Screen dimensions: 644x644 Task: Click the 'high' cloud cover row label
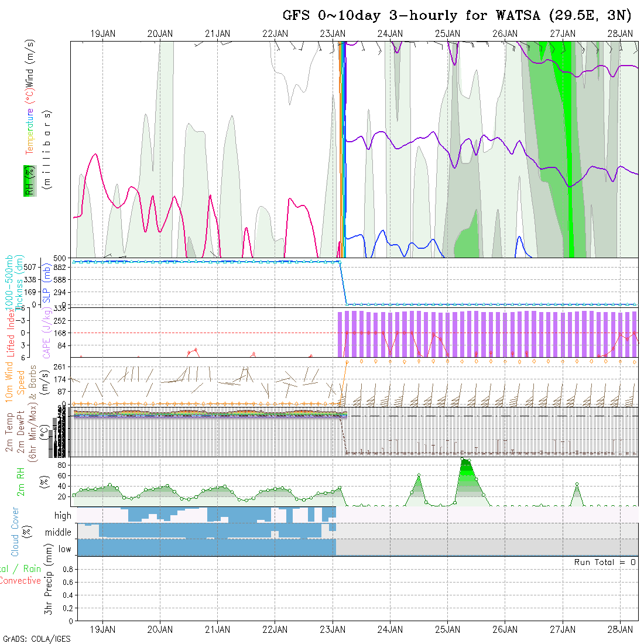coord(63,515)
